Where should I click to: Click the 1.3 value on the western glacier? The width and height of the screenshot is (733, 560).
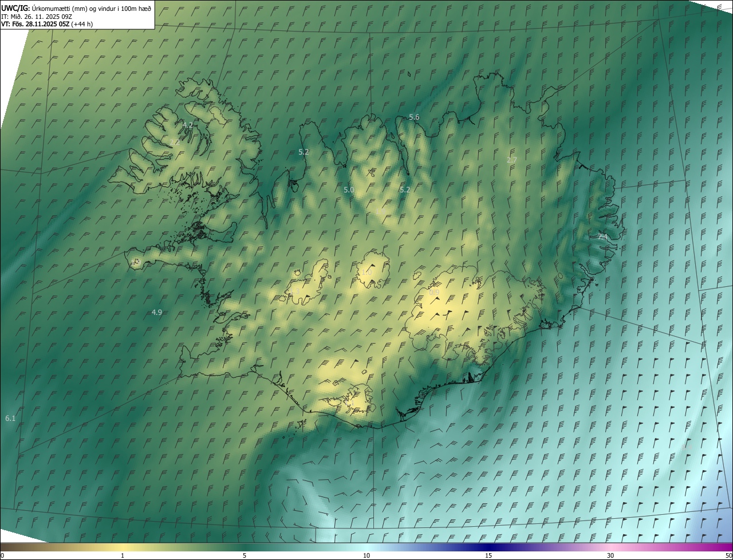294,291
